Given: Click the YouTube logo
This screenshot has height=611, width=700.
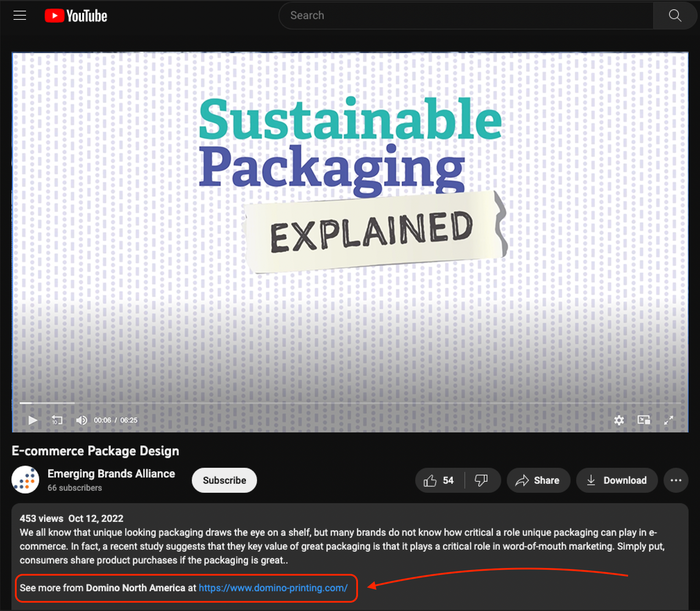Looking at the screenshot, I should [x=76, y=16].
